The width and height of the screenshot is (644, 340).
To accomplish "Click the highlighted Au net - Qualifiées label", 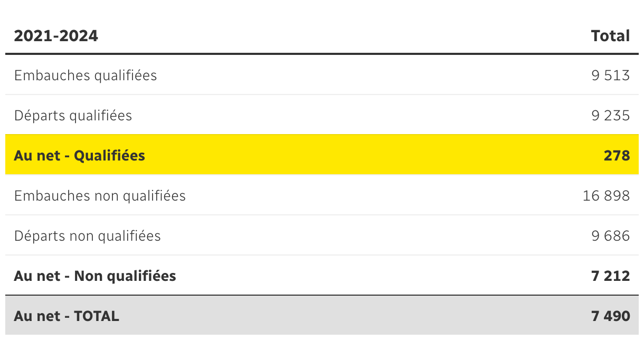I will click(x=79, y=156).
